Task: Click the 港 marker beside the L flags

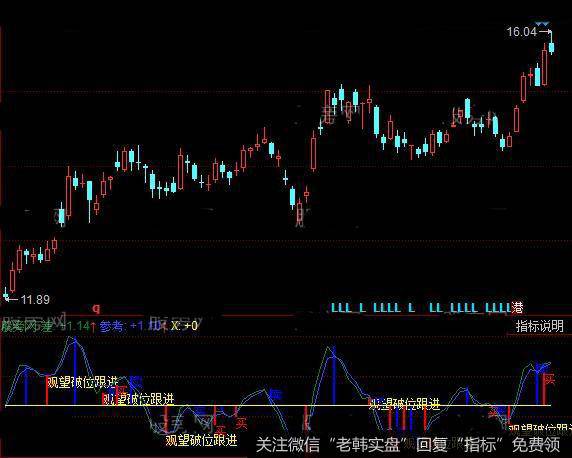Action: pos(517,308)
